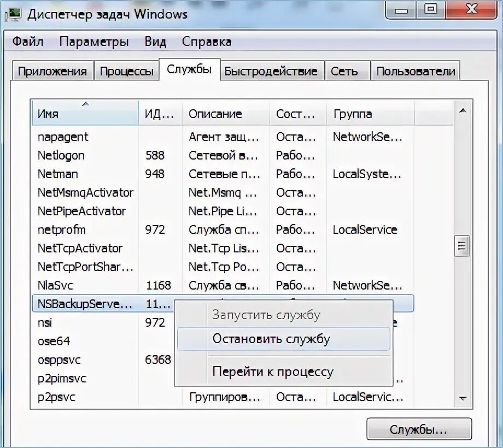The image size is (503, 448).
Task: Choose Перейти к процессу in context menu
Action: pyautogui.click(x=284, y=372)
